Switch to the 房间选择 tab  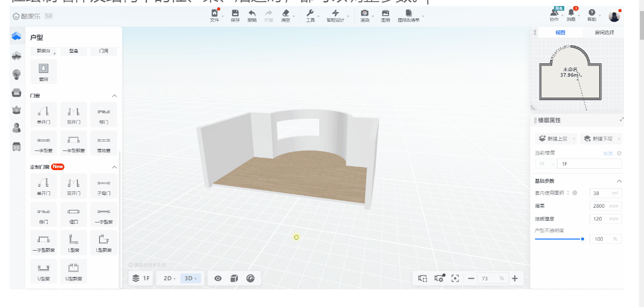coord(604,33)
